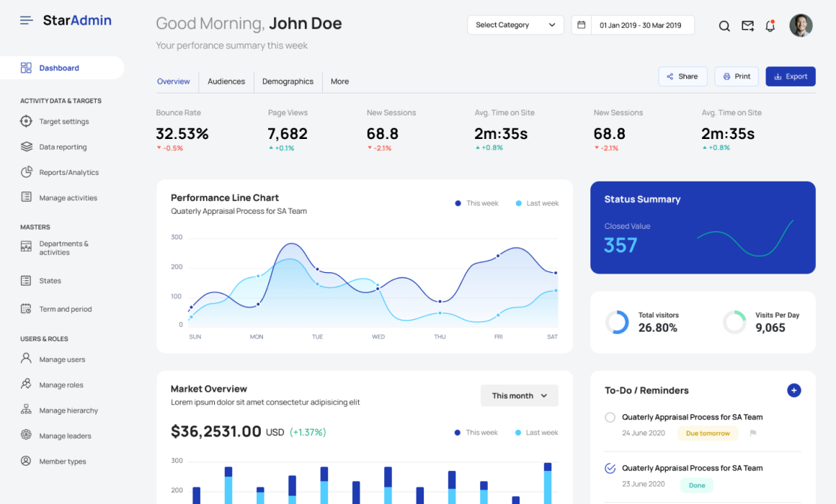Open Reports/Analytics from the sidebar
The width and height of the screenshot is (836, 504).
pos(70,172)
